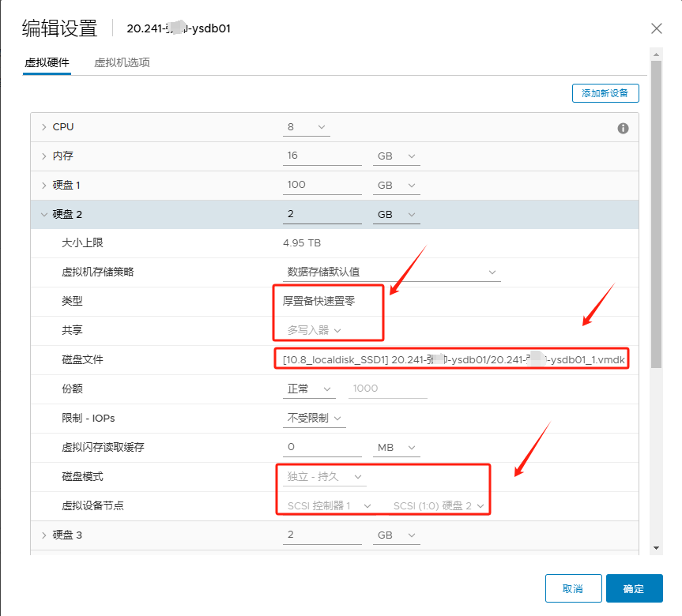This screenshot has width=682, height=616.
Task: Open the 虚拟机存储策略 dropdown
Action: [391, 272]
